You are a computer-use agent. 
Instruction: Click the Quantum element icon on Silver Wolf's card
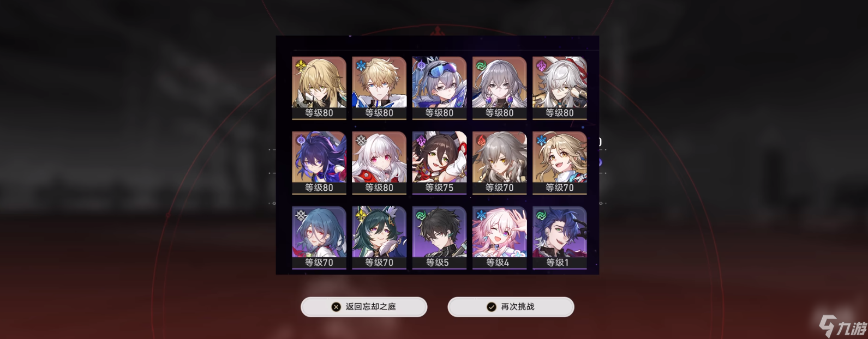[421, 66]
